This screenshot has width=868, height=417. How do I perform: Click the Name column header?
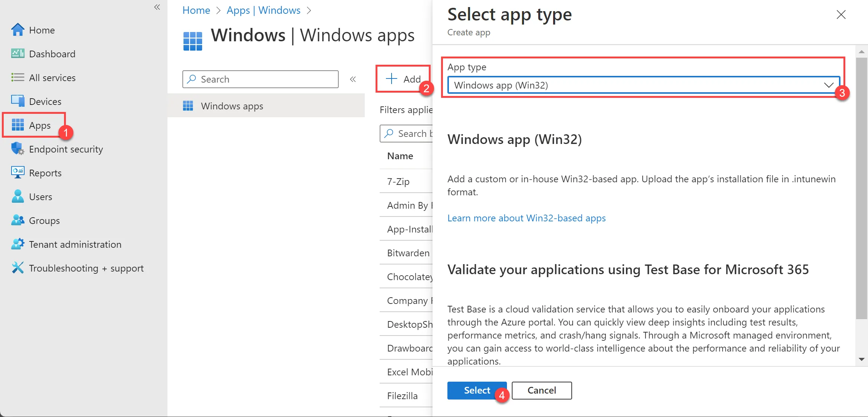tap(400, 156)
